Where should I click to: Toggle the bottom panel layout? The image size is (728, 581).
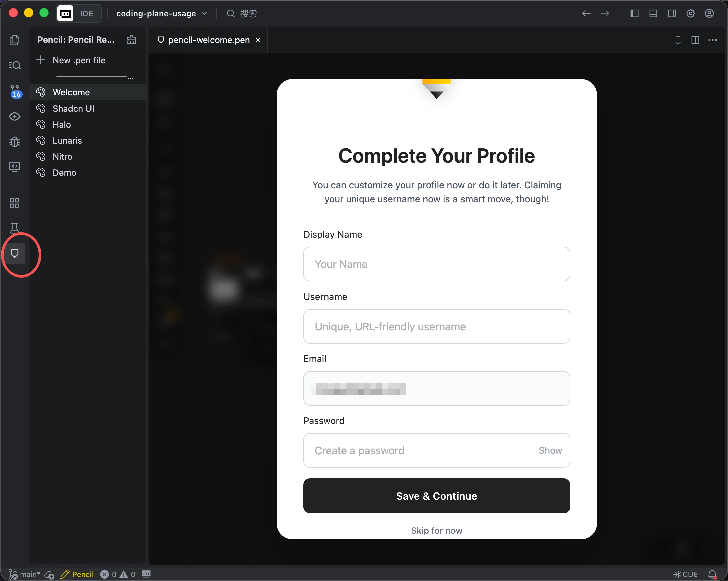(653, 13)
